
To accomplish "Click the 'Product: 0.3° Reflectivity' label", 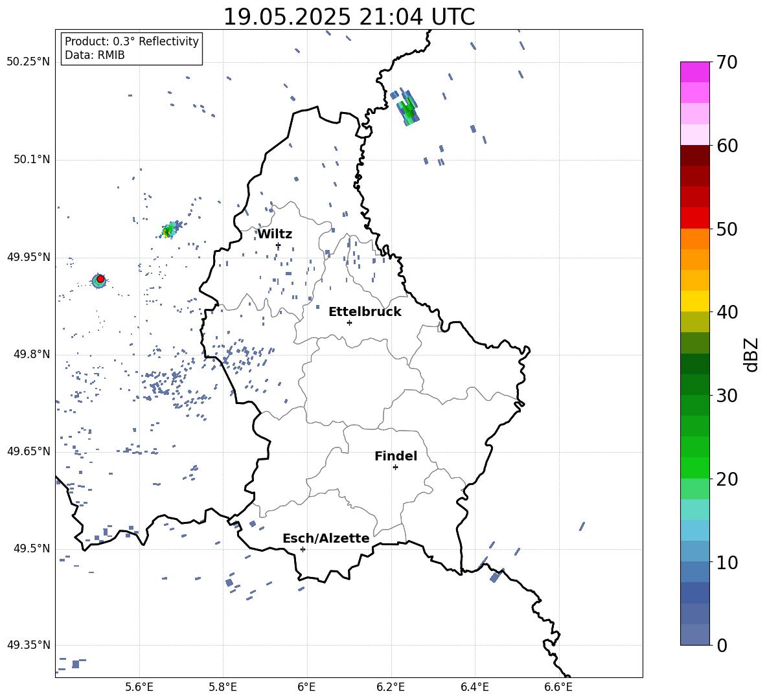I will tap(132, 41).
